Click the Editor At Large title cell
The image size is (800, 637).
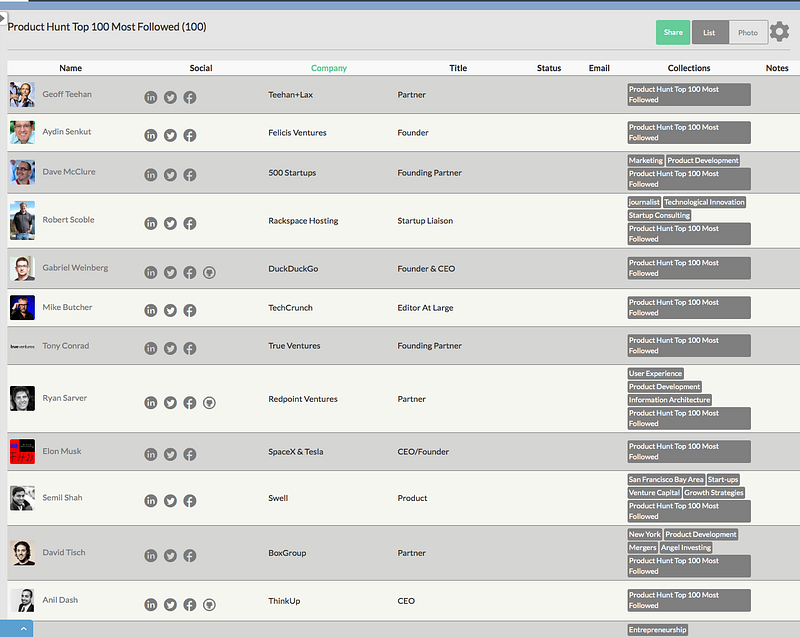(425, 308)
